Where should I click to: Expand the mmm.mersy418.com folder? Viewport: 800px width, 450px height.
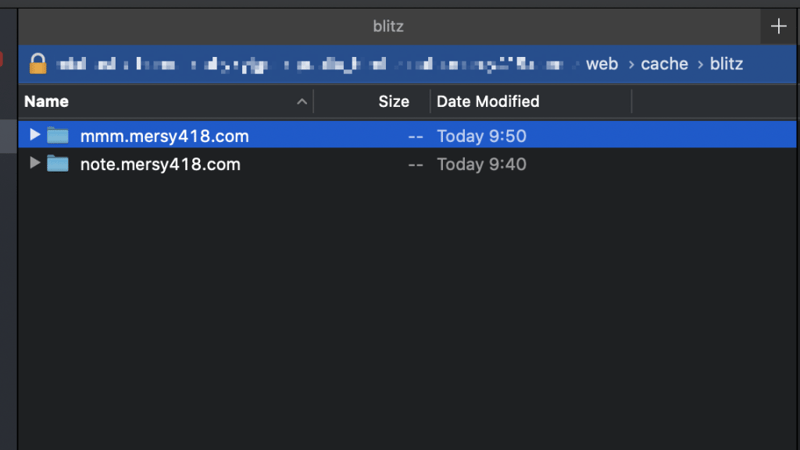(35, 135)
